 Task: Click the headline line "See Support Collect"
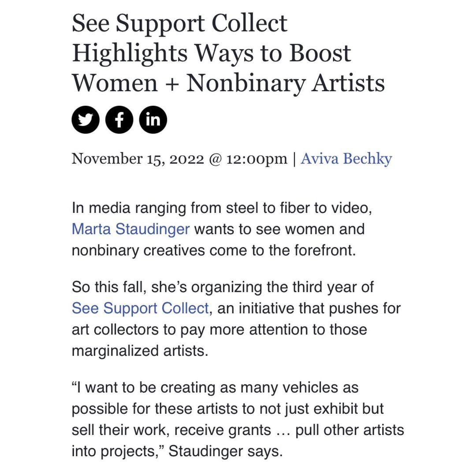(179, 23)
